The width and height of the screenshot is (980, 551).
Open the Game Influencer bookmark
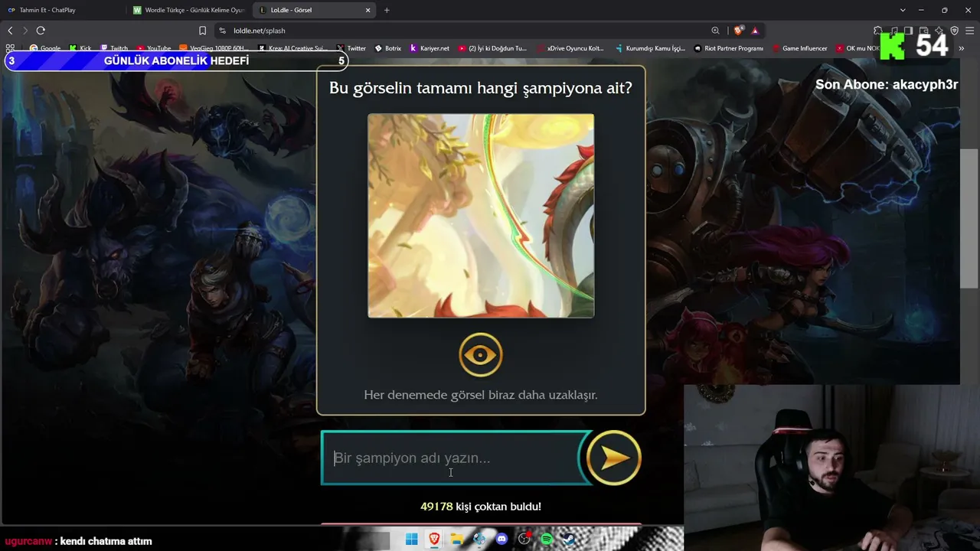click(x=799, y=48)
